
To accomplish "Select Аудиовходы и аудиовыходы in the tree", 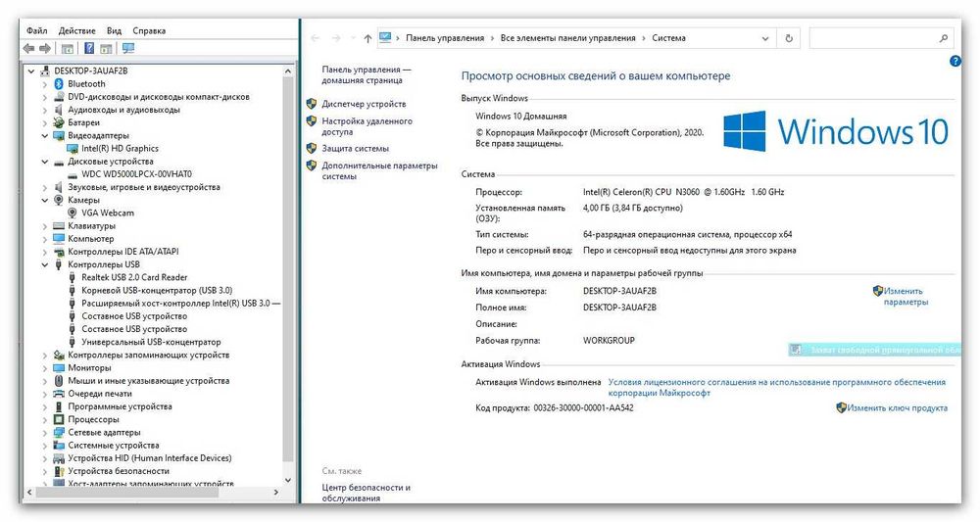I will click(123, 110).
